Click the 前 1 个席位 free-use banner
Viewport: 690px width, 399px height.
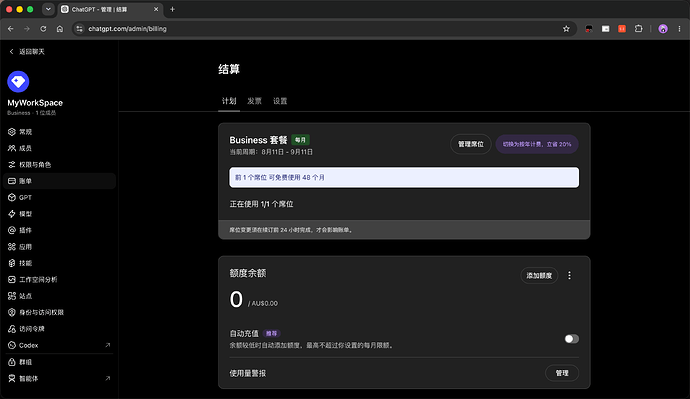click(404, 177)
